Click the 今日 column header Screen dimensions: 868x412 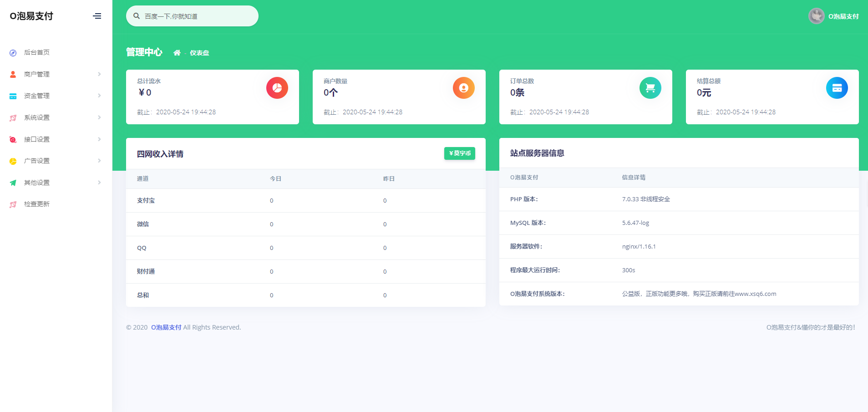(275, 179)
